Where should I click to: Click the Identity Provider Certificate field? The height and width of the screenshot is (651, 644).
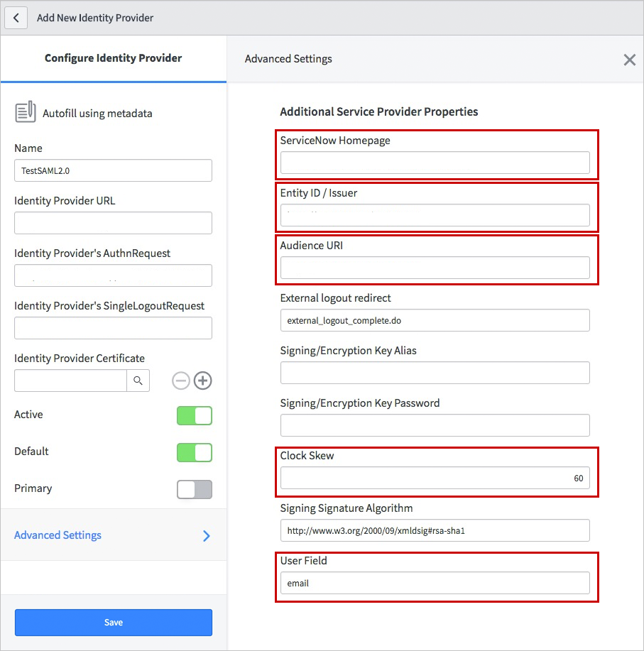(x=70, y=381)
